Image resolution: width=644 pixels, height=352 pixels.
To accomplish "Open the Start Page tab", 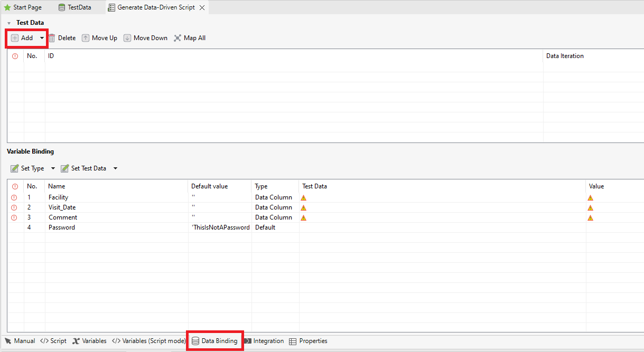I will click(23, 7).
